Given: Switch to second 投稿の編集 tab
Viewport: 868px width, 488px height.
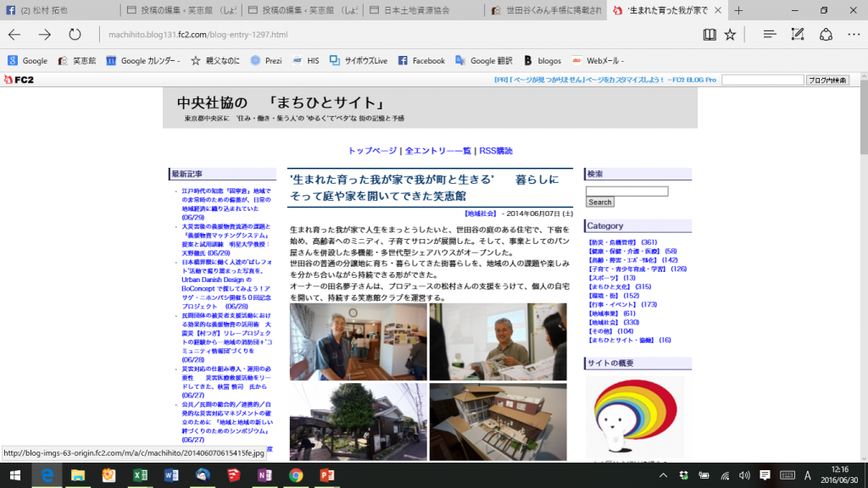Looking at the screenshot, I should (303, 10).
